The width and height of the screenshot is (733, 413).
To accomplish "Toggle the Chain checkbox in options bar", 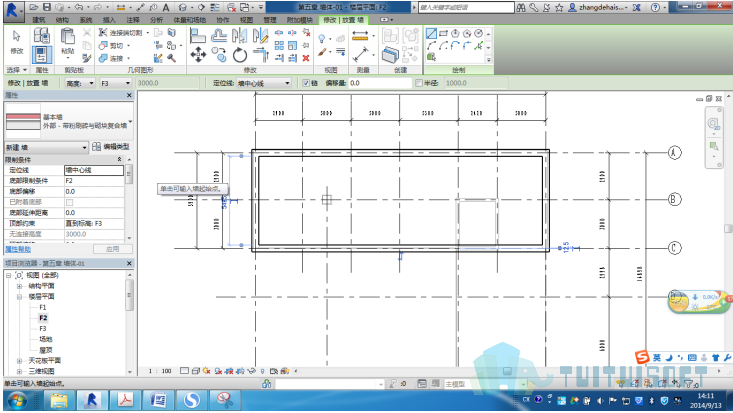I will [306, 83].
